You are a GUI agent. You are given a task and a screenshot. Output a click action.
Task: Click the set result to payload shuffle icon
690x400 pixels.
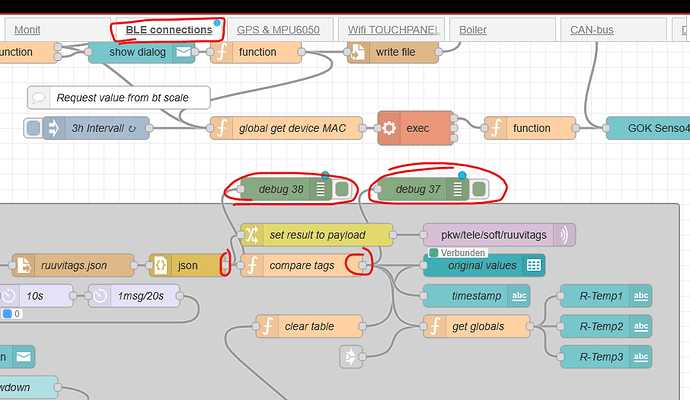tap(251, 235)
